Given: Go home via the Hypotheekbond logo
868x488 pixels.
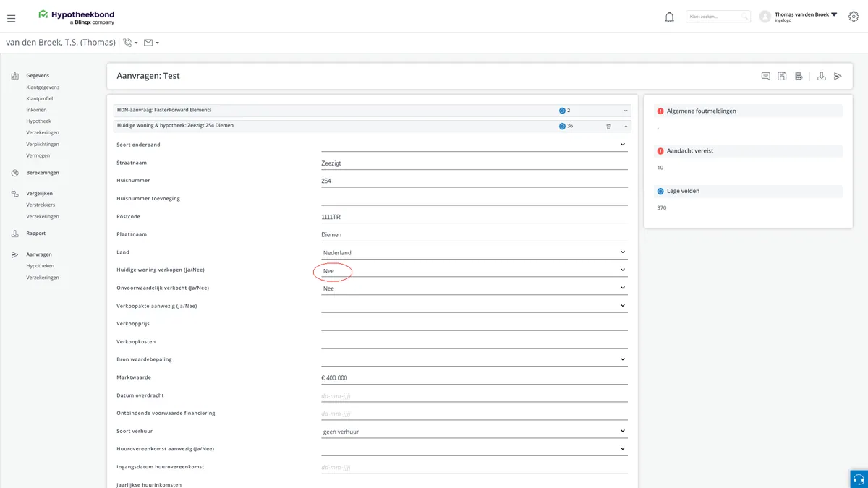Looking at the screenshot, I should 77,17.
